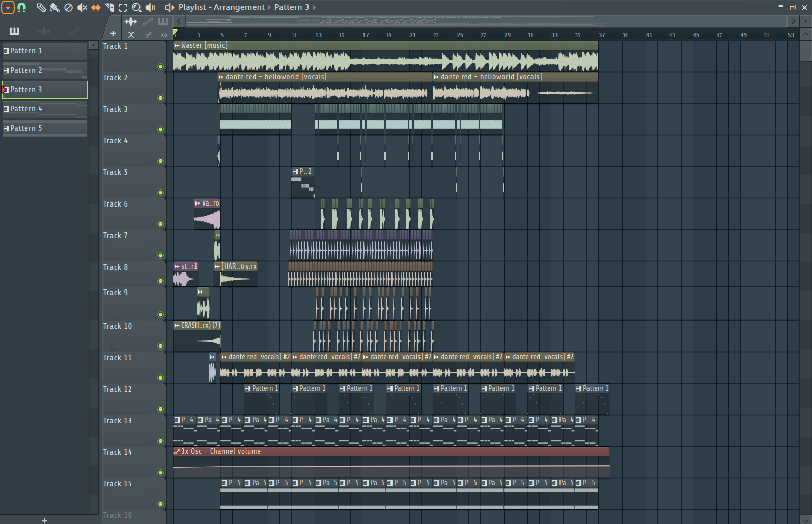The width and height of the screenshot is (812, 524).
Task: Click bar 17 on the timeline ruler
Action: [366, 35]
